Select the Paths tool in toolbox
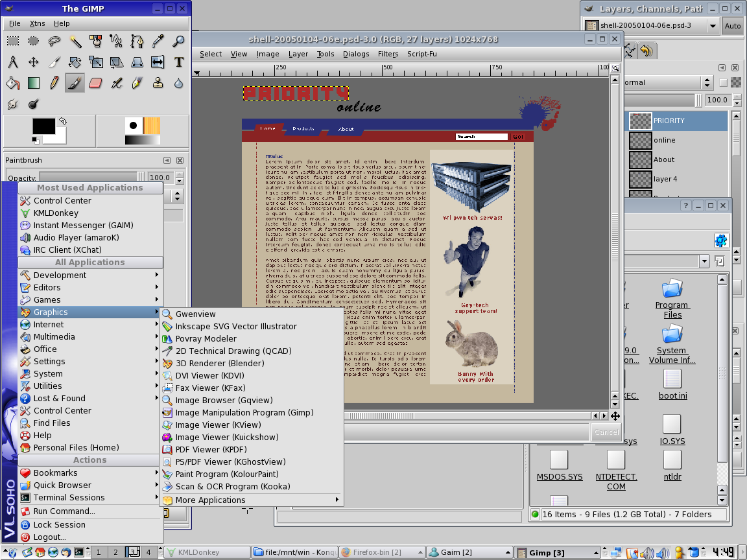 click(x=137, y=41)
